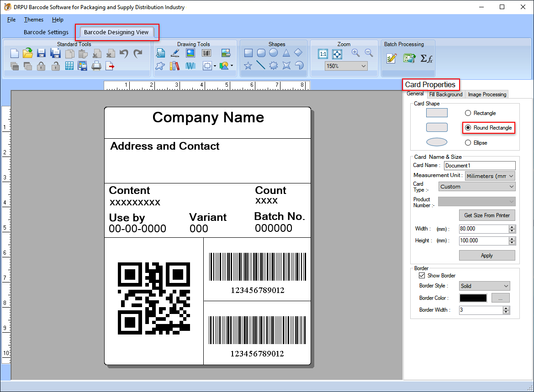This screenshot has width=534, height=392.
Task: Click the Card Name input field
Action: pos(480,165)
